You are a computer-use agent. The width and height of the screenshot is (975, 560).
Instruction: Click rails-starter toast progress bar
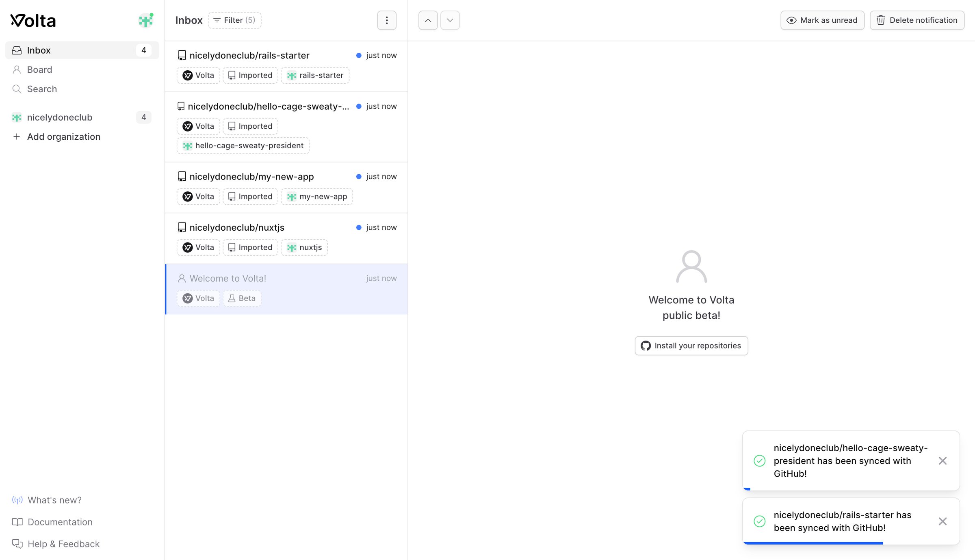(813, 543)
